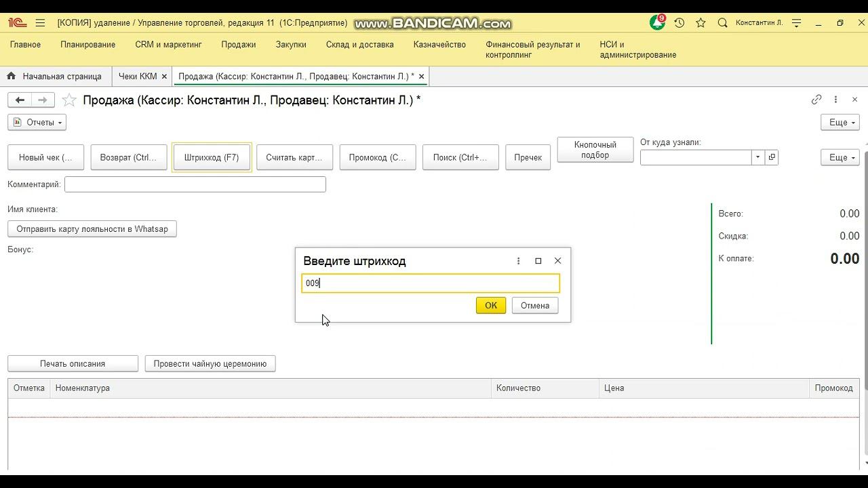
Task: Close the Чеки ККМ tab
Action: [x=163, y=77]
